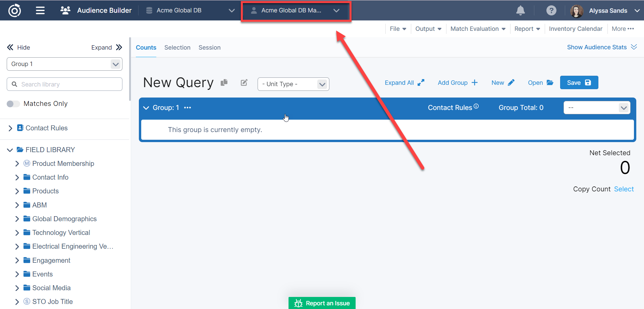Open the Unit Type dropdown
Viewport: 644px width, 309px height.
point(293,84)
